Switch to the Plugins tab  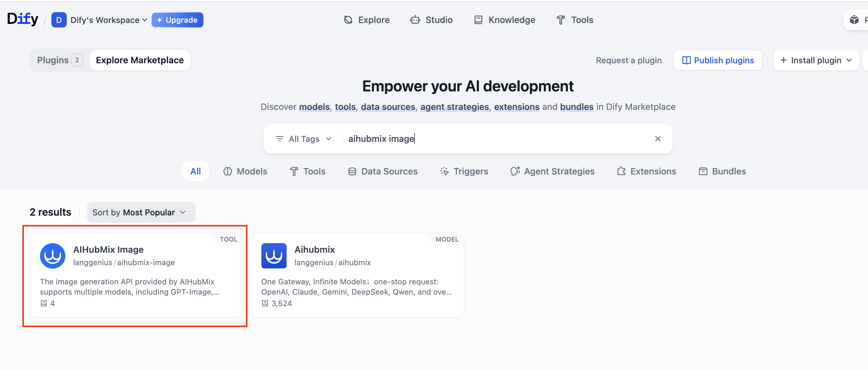point(59,60)
